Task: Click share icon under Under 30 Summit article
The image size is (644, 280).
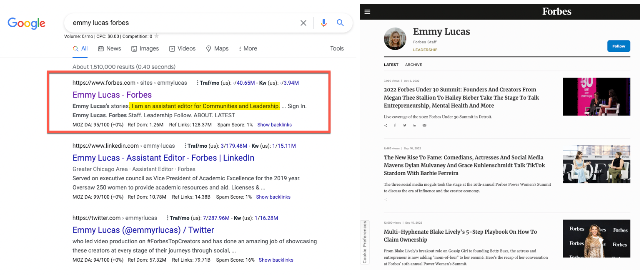Action: click(386, 125)
